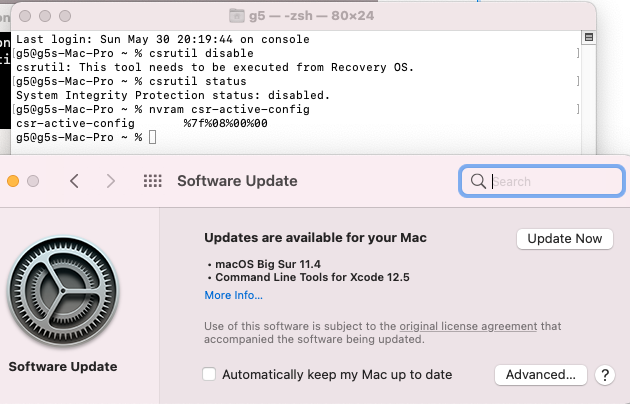Open the Advanced... options
This screenshot has width=630, height=404.
point(541,375)
